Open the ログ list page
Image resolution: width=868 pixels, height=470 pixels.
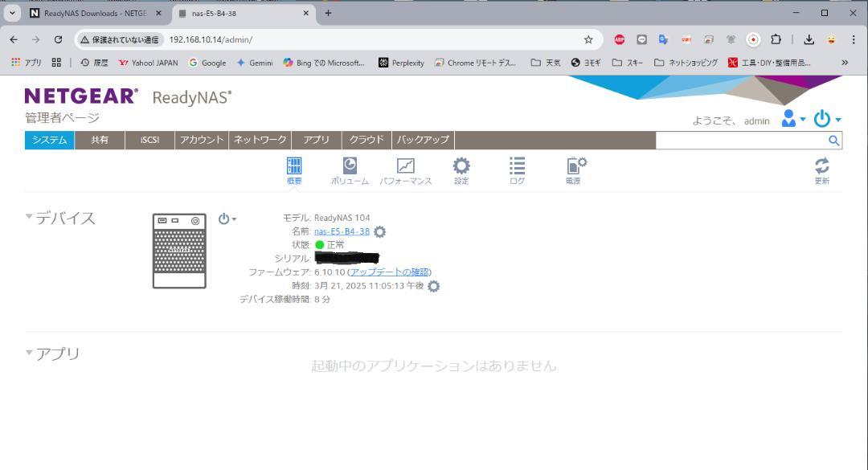[517, 170]
